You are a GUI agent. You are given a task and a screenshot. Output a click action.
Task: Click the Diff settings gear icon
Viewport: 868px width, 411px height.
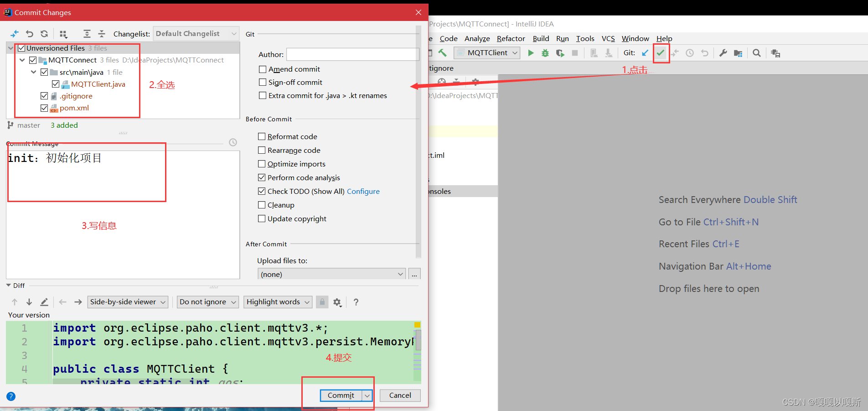pos(337,302)
